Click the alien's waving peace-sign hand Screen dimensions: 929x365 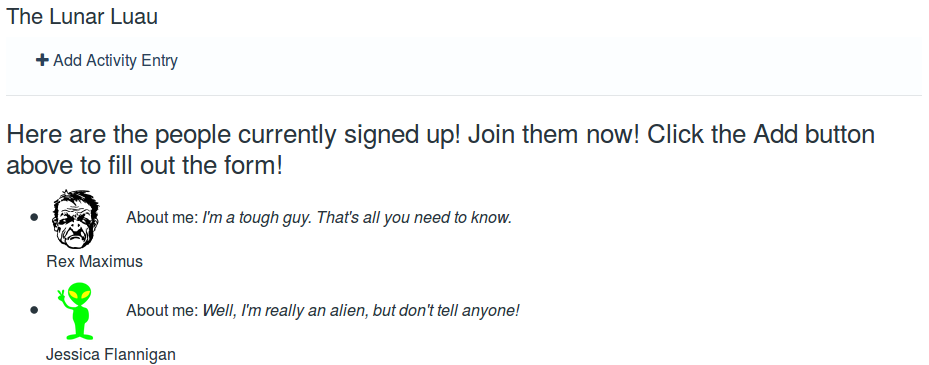(x=61, y=294)
